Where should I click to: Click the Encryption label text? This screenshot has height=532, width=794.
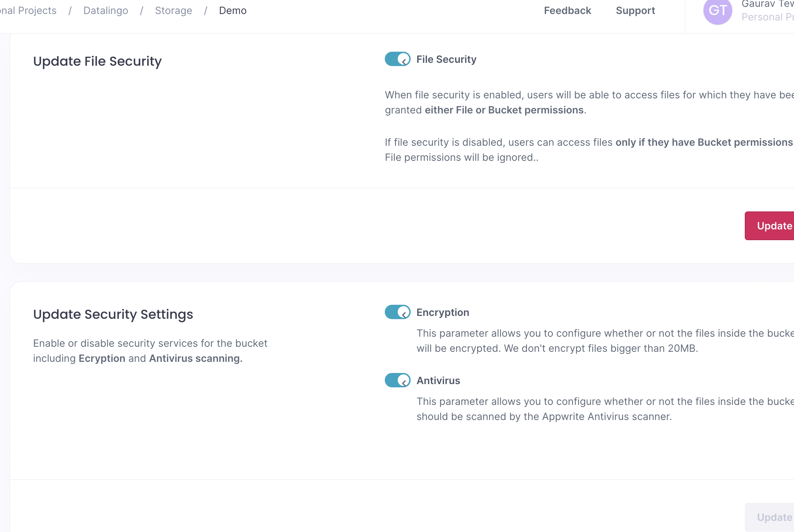click(443, 312)
